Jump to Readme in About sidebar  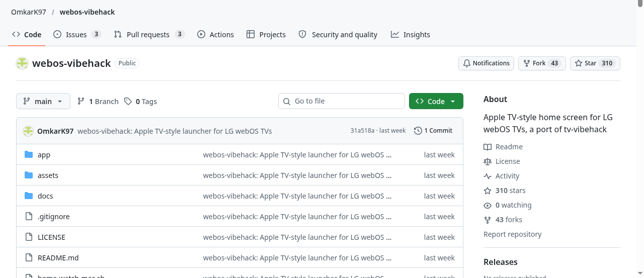pos(503,147)
